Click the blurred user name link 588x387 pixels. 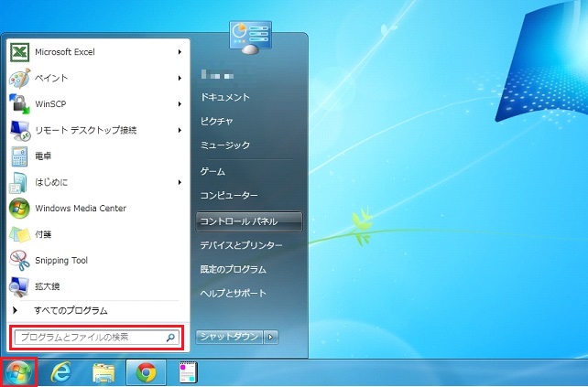pyautogui.click(x=217, y=74)
